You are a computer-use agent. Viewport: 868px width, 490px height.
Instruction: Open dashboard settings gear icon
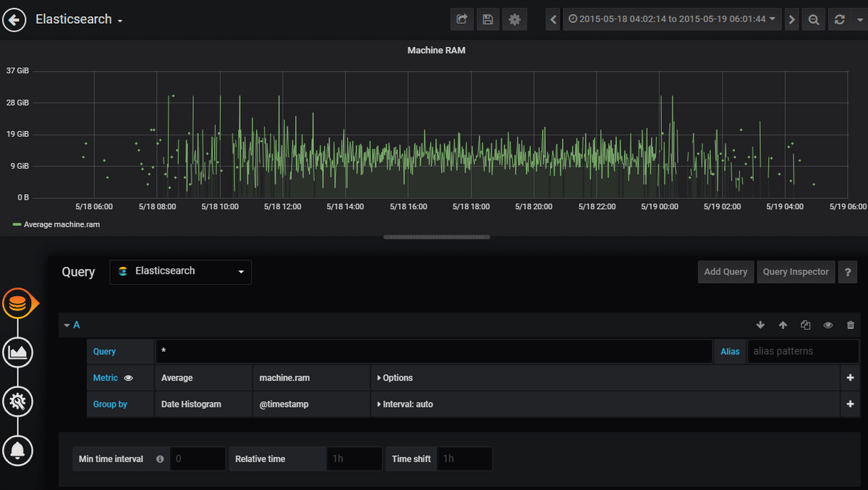(x=514, y=20)
